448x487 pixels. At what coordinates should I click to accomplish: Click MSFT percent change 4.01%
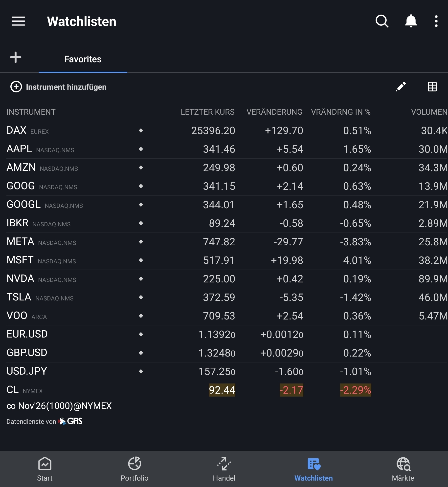pyautogui.click(x=357, y=260)
